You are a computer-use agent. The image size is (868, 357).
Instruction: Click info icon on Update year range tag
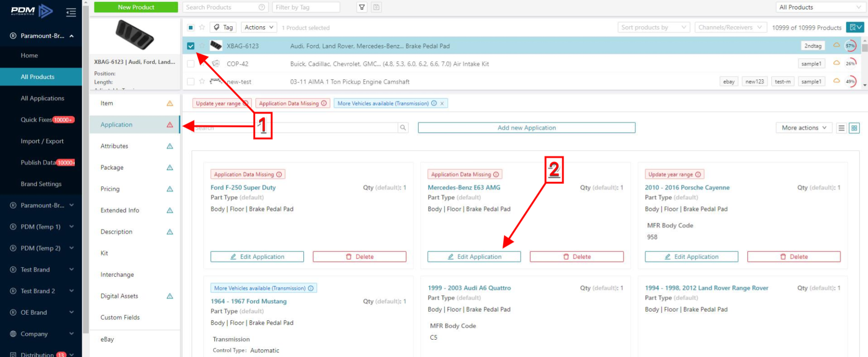246,103
